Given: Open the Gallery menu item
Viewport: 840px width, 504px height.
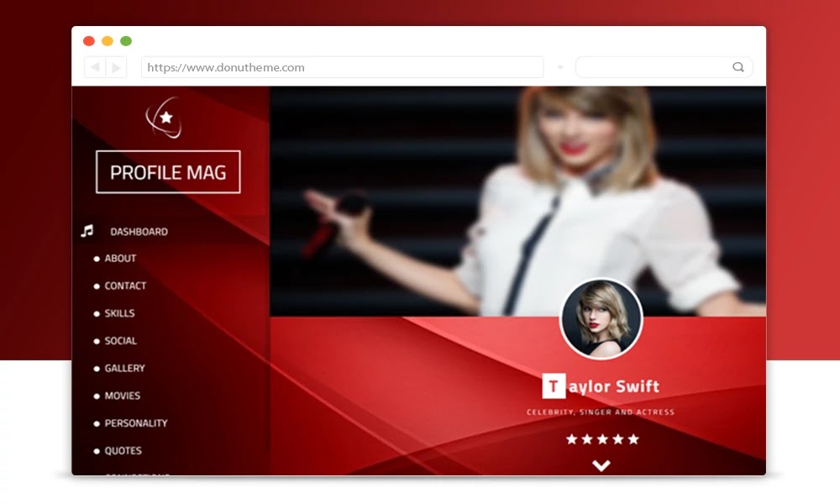Looking at the screenshot, I should (125, 368).
